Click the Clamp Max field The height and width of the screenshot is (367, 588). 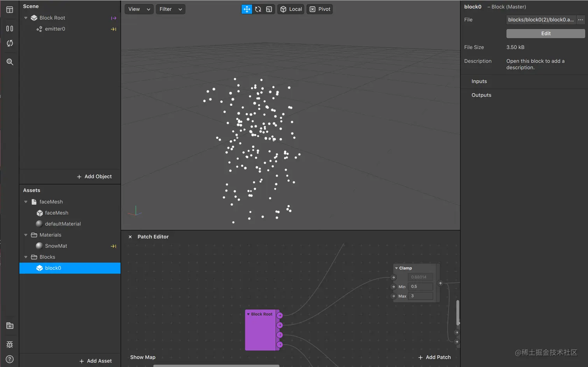(x=420, y=296)
